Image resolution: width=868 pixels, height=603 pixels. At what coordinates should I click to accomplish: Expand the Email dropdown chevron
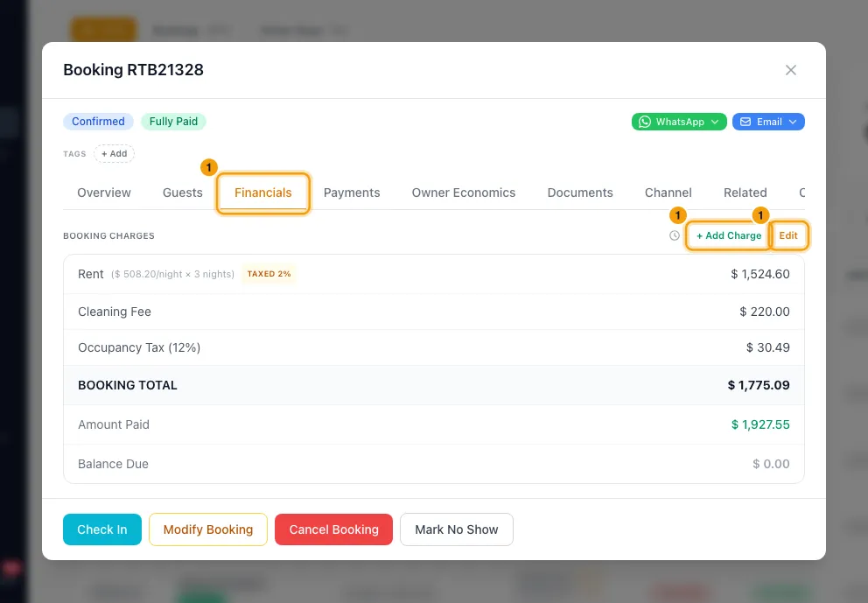tap(793, 122)
